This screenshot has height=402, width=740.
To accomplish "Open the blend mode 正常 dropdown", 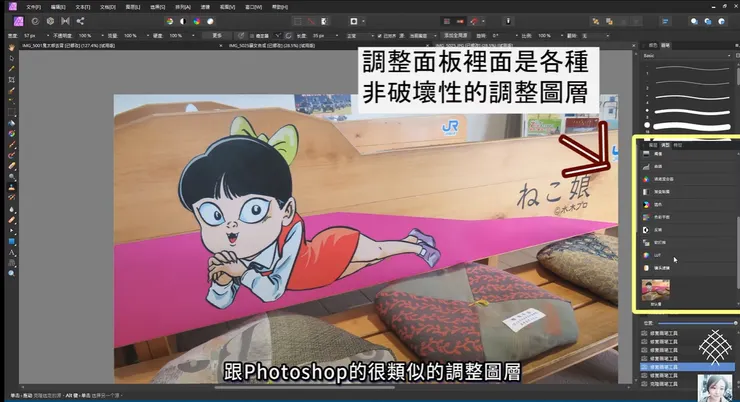I will point(360,36).
